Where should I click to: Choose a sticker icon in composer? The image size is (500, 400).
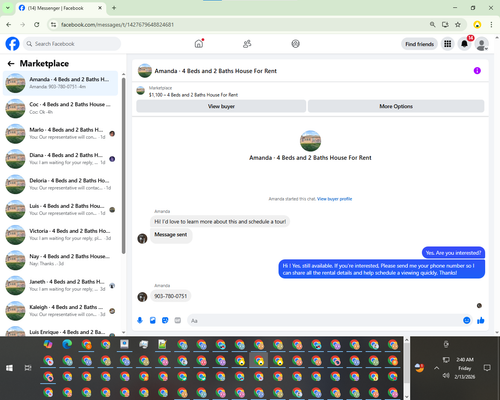click(x=165, y=320)
